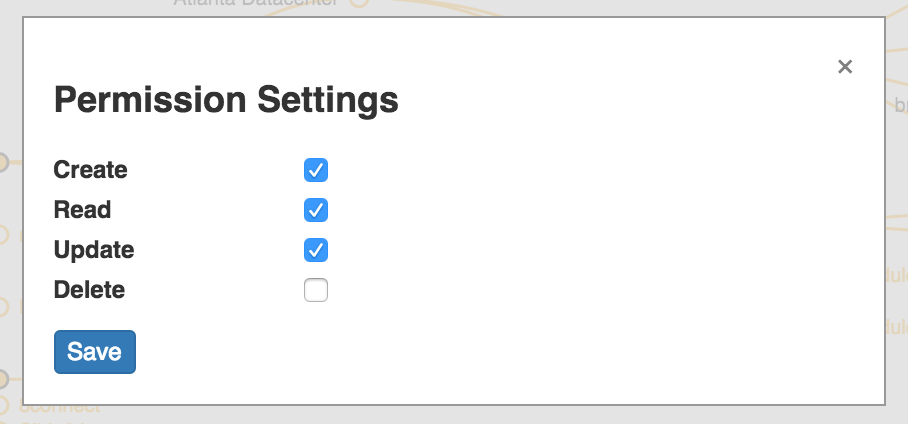This screenshot has width=908, height=424.
Task: Select the Update permission label text
Action: click(94, 250)
